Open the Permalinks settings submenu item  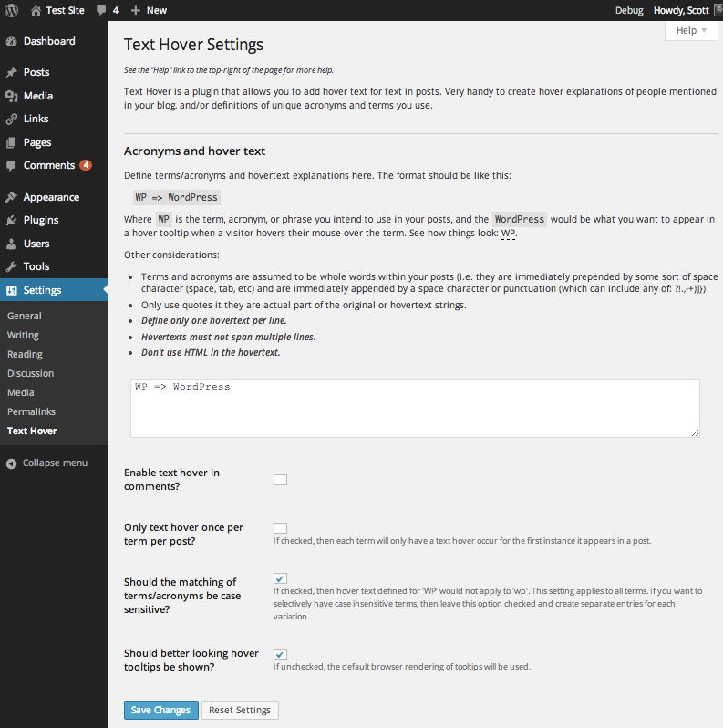click(x=31, y=411)
